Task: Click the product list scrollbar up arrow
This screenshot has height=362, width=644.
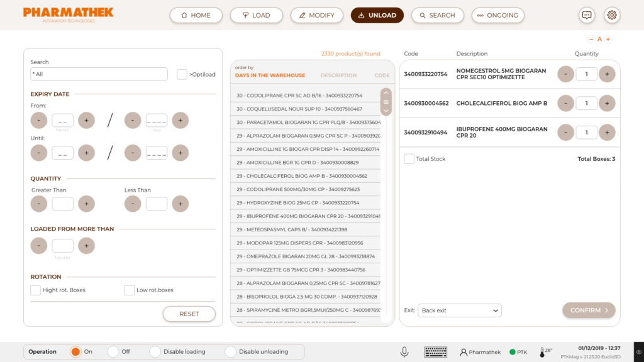Action: pyautogui.click(x=386, y=93)
